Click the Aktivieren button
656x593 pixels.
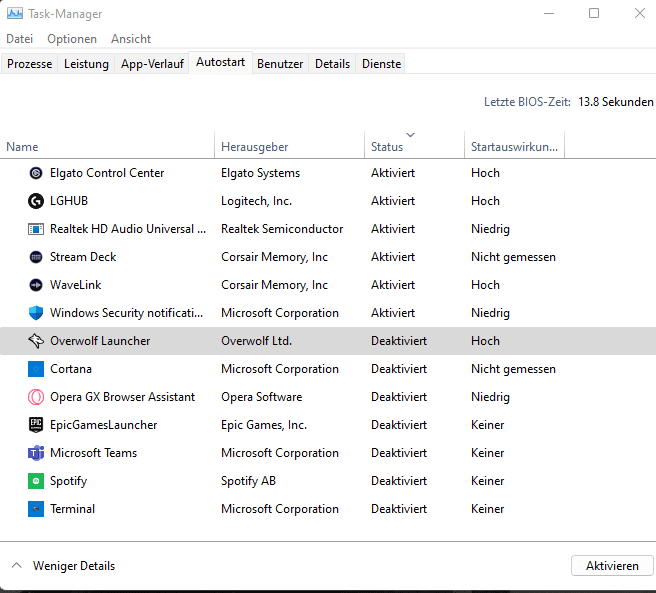tap(612, 566)
